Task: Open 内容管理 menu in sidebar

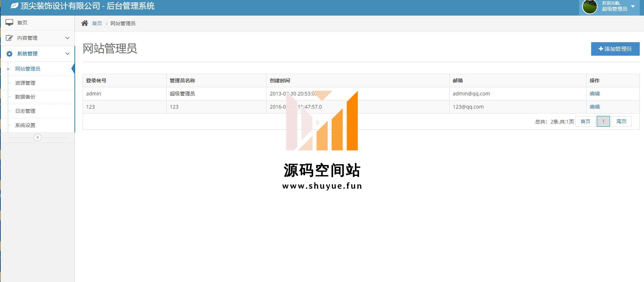Action: 37,38
